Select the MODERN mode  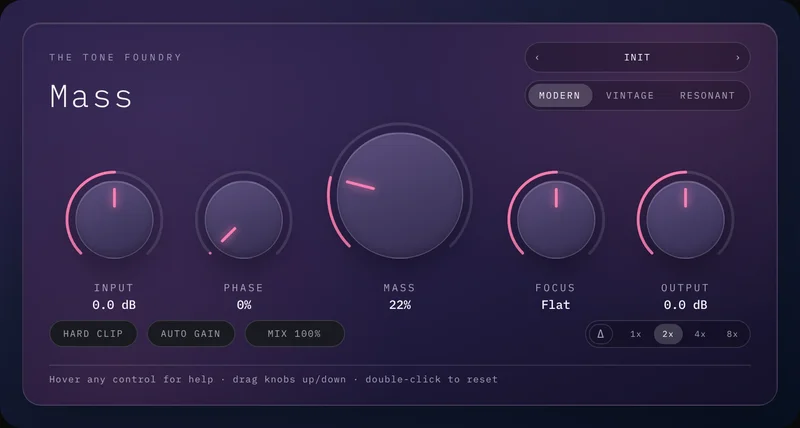point(560,95)
